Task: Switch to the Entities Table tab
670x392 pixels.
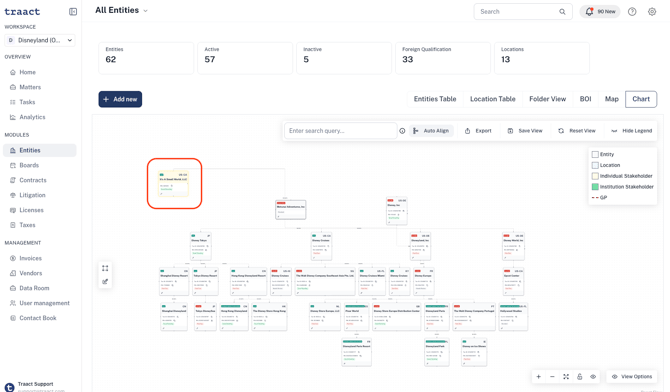Action: click(x=435, y=99)
